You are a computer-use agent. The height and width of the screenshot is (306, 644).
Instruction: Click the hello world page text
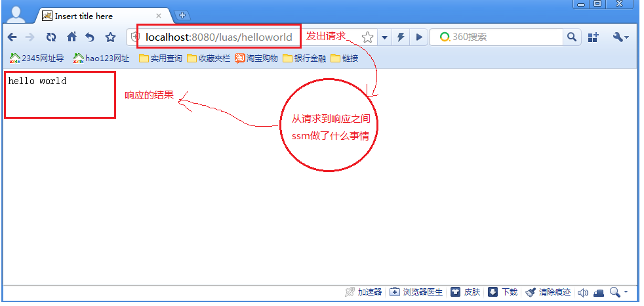click(37, 81)
